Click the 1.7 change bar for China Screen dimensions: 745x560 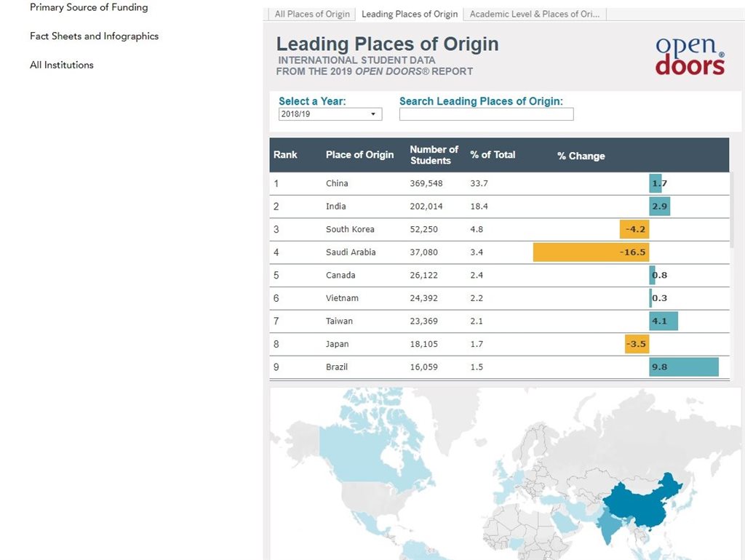click(x=656, y=183)
